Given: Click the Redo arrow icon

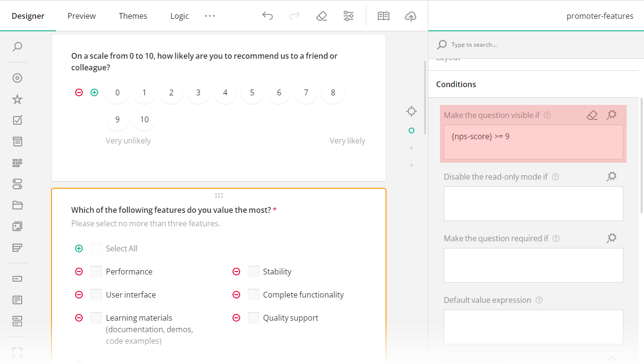Looking at the screenshot, I should (x=295, y=15).
